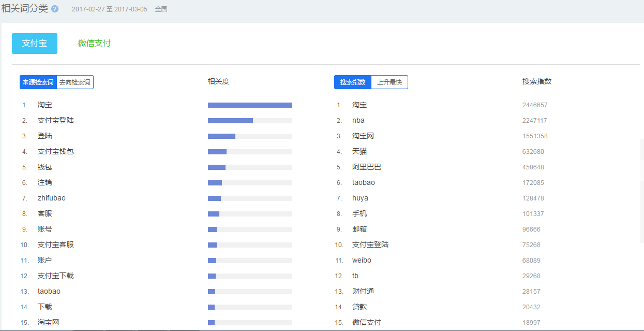This screenshot has width=644, height=331.
Task: Click the search index value 2247117
Action: click(535, 121)
